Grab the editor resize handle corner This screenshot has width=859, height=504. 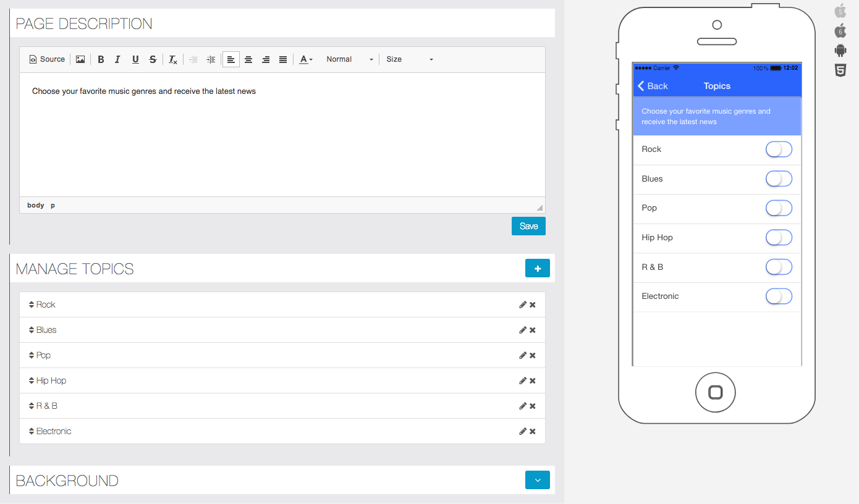540,208
